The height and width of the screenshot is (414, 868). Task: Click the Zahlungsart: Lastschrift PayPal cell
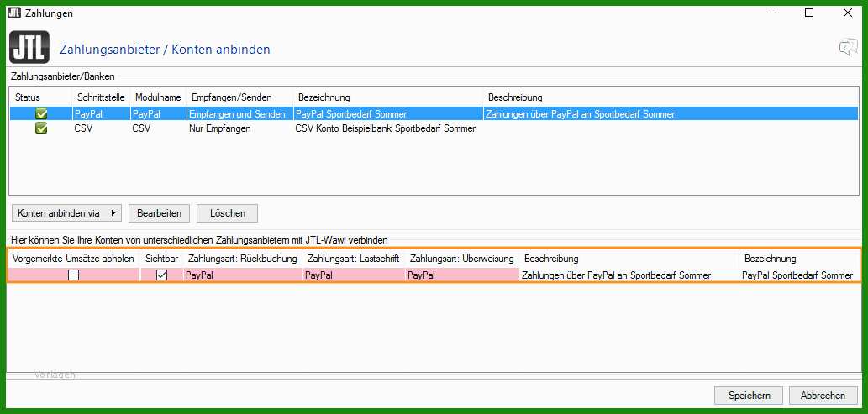(x=355, y=275)
